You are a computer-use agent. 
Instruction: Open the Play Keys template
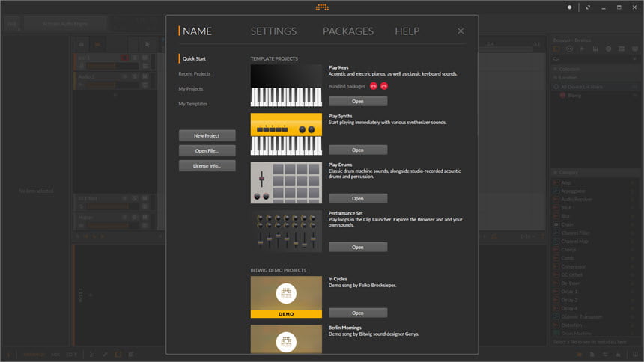(358, 102)
